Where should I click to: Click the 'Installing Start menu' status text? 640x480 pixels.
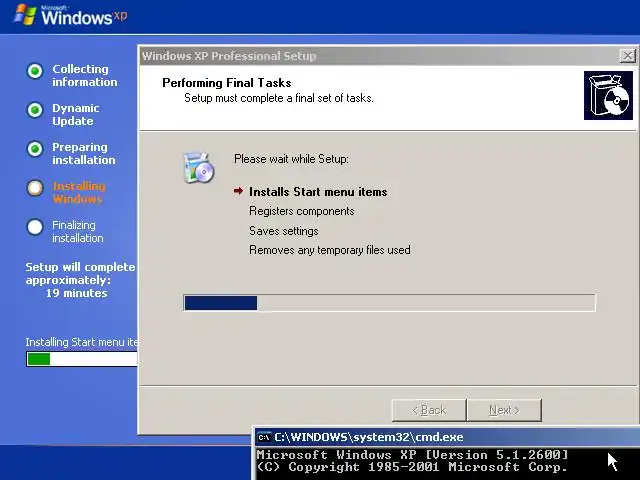tap(82, 342)
